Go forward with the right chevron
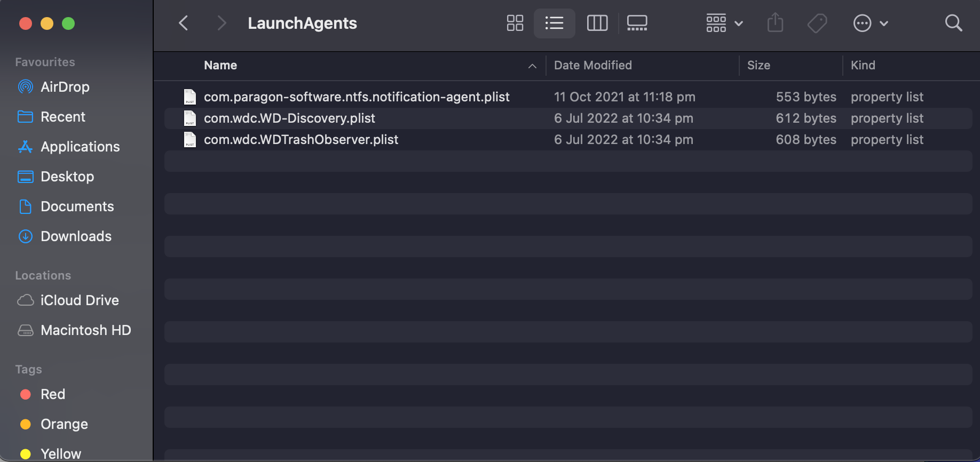This screenshot has height=462, width=980. tap(222, 23)
